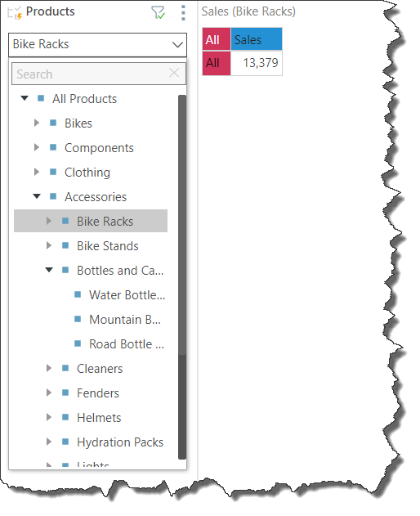The image size is (420, 516).
Task: Select the Hydration Packs item
Action: pyautogui.click(x=120, y=442)
